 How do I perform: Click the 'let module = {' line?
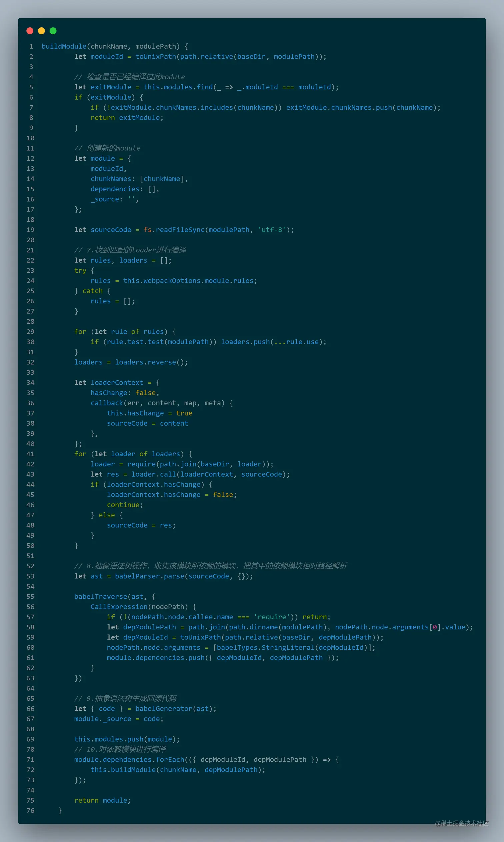(103, 158)
